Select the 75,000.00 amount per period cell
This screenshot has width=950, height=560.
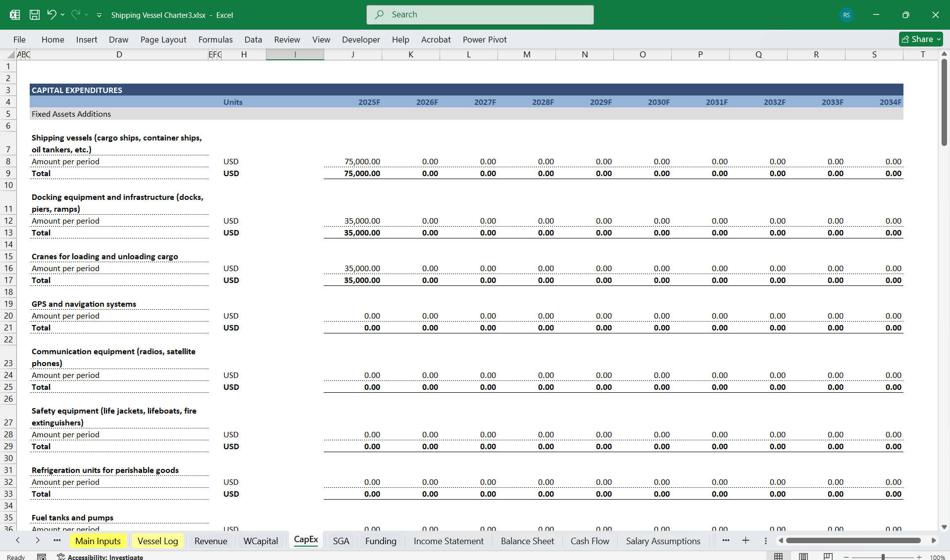353,161
